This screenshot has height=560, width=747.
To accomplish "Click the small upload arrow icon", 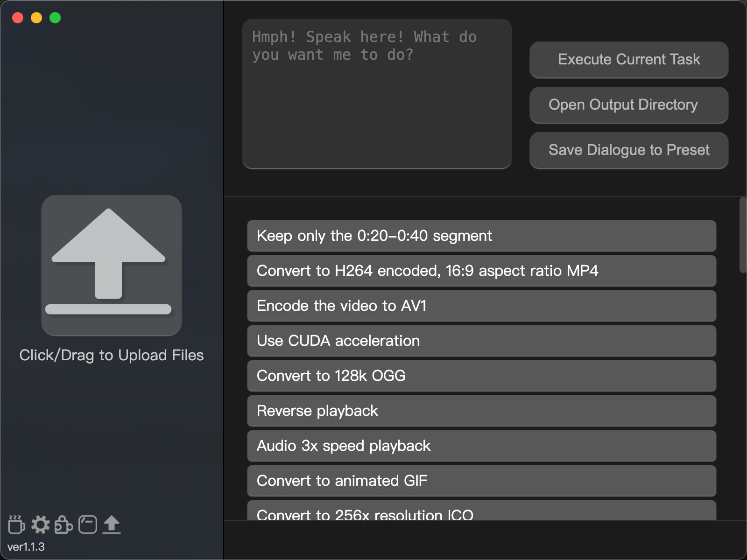I will click(112, 525).
